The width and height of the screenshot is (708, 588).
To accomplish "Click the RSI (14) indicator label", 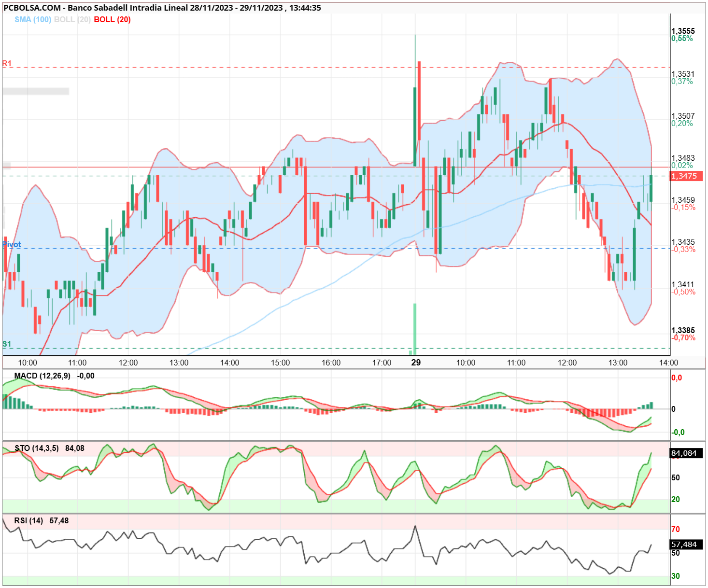I will [x=28, y=520].
